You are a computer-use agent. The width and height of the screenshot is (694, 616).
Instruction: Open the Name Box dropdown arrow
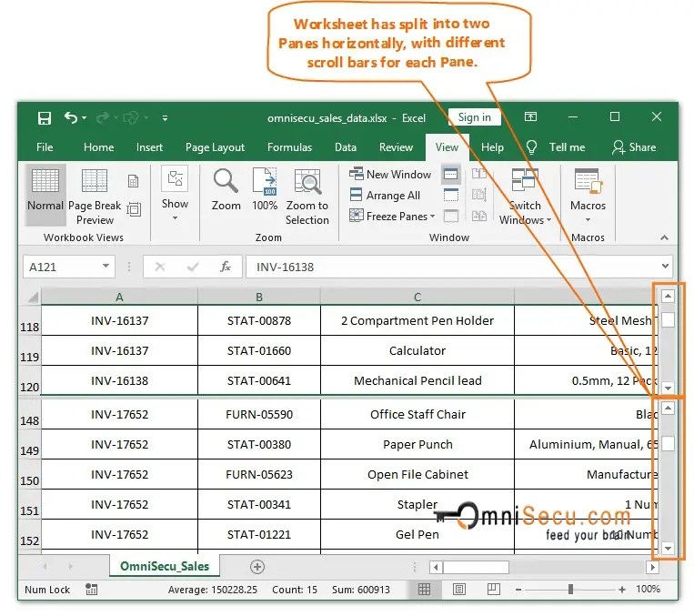106,268
